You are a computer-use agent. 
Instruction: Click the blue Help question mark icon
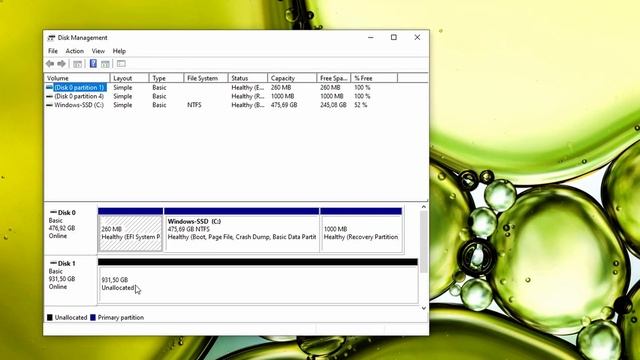point(93,63)
